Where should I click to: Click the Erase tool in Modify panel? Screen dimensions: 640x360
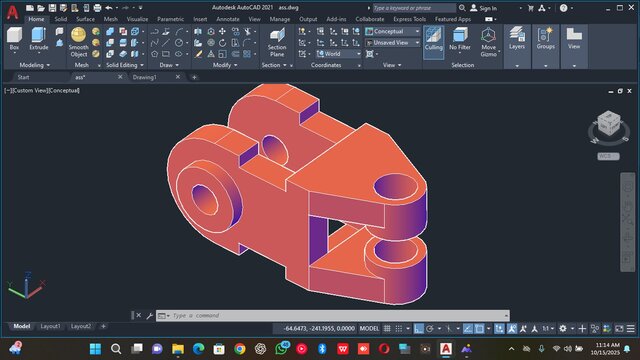click(198, 53)
